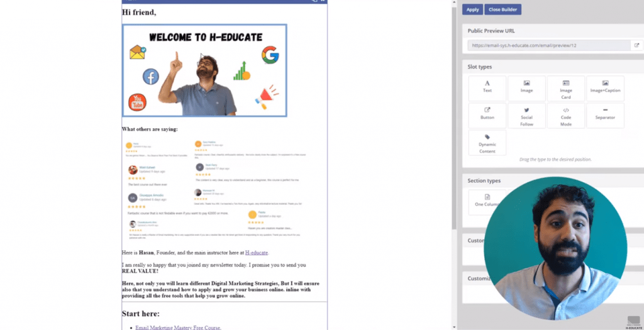Select the Image Card slot type
644x330 pixels.
566,88
